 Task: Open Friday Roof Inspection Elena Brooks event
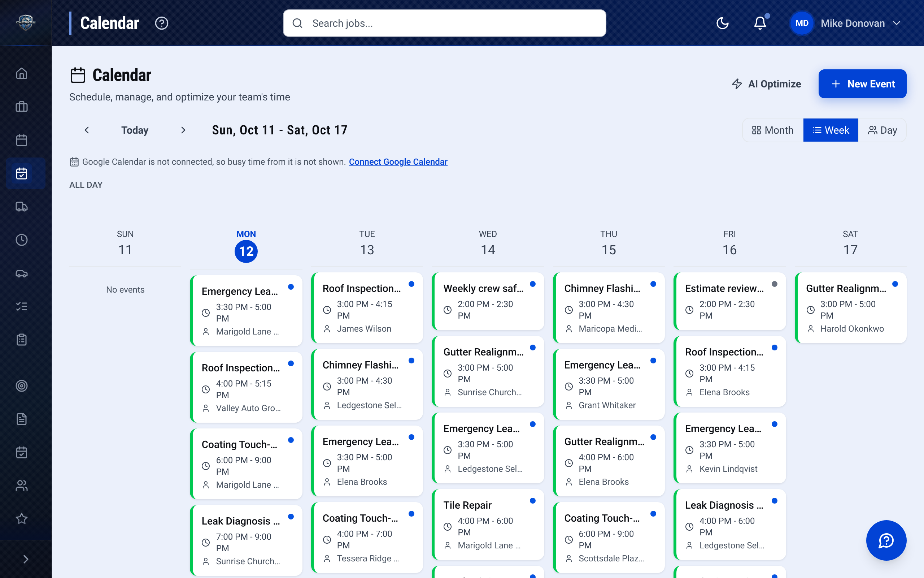click(730, 371)
